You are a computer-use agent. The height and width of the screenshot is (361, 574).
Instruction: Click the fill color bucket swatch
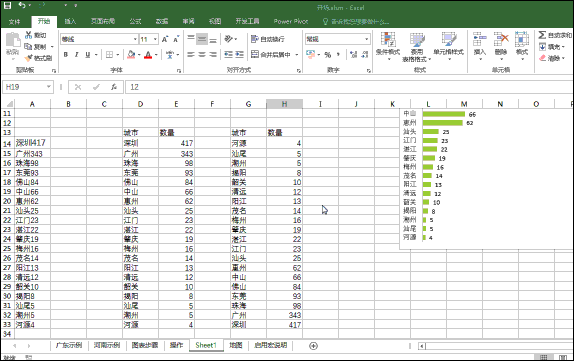(131, 55)
